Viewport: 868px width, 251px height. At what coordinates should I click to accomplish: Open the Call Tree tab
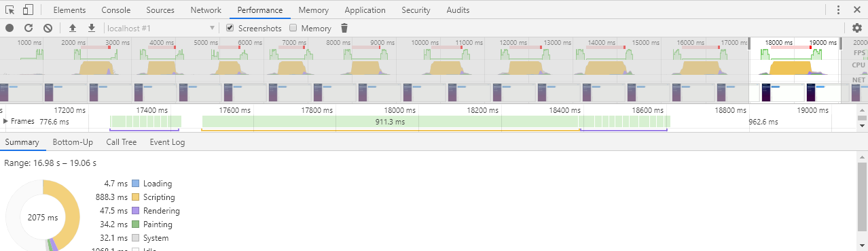tap(122, 142)
